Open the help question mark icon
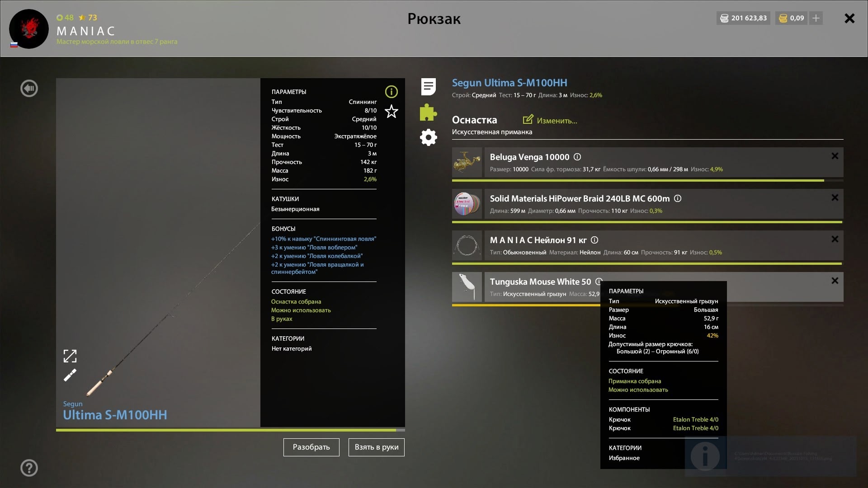 click(29, 468)
